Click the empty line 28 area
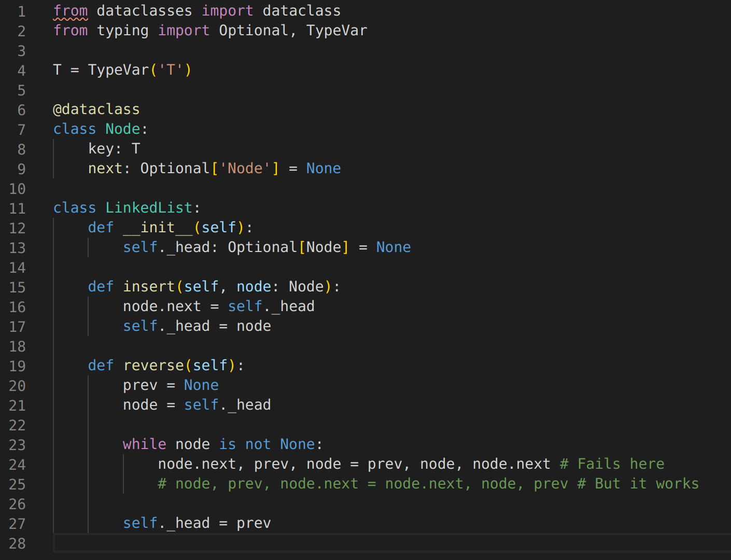This screenshot has width=731, height=560. 207,543
